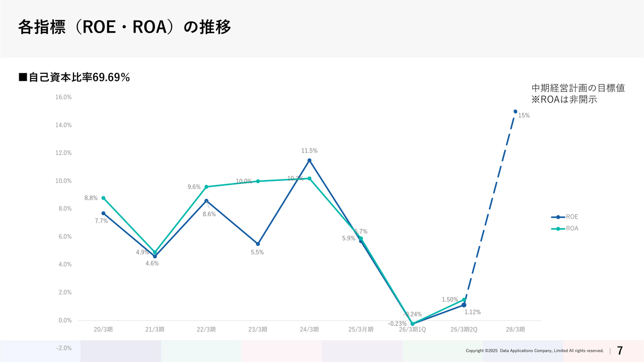Select the 26/3期1Q axis label
Image resolution: width=644 pixels, height=362 pixels.
(x=412, y=330)
